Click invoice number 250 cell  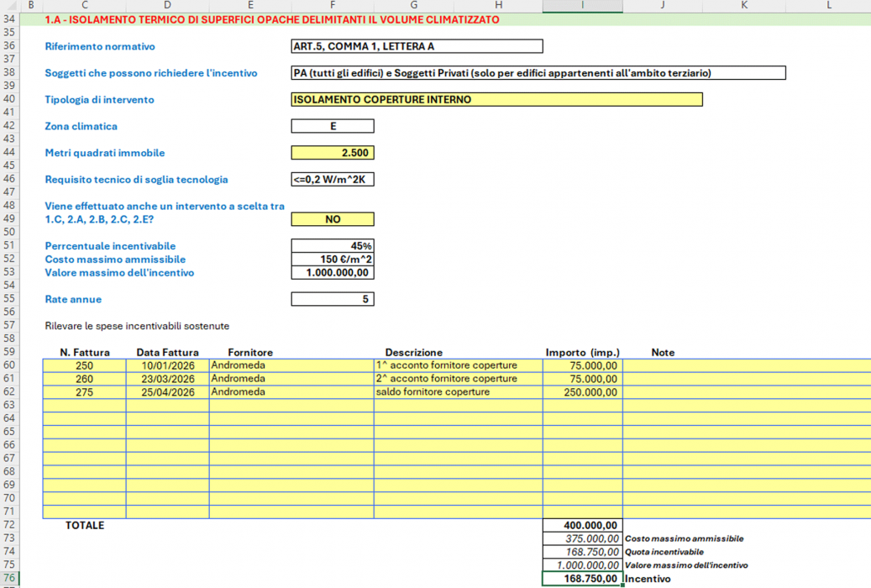84,366
